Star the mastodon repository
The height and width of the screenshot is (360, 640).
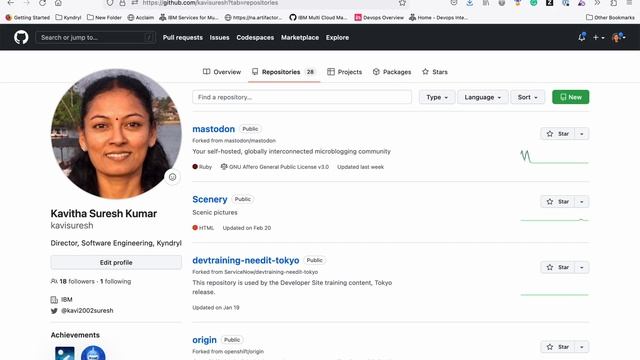coord(558,134)
